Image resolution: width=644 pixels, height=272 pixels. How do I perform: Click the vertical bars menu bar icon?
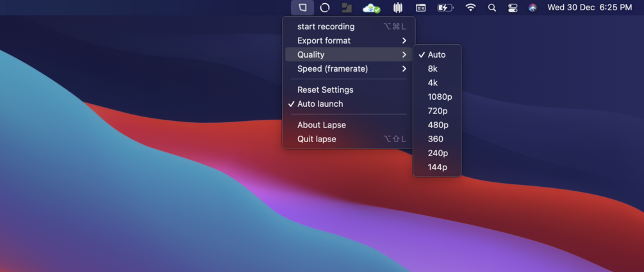point(397,8)
